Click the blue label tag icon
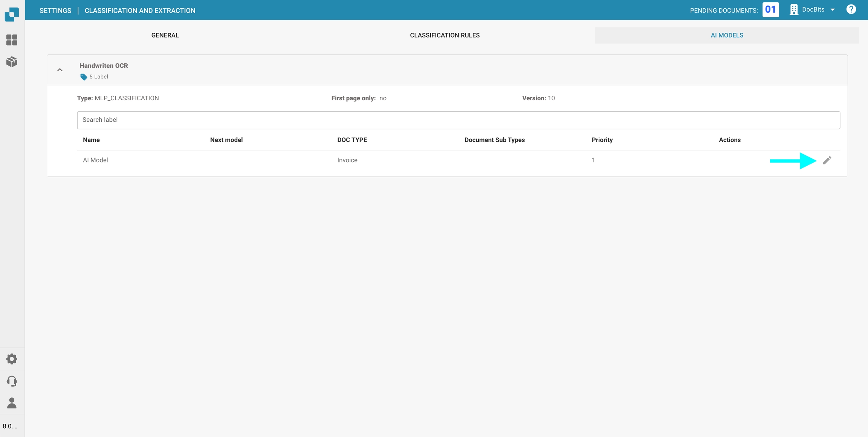This screenshot has height=437, width=868. [84, 77]
